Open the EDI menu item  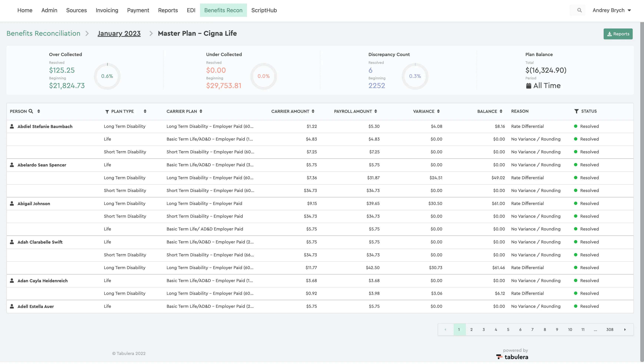pyautogui.click(x=191, y=10)
